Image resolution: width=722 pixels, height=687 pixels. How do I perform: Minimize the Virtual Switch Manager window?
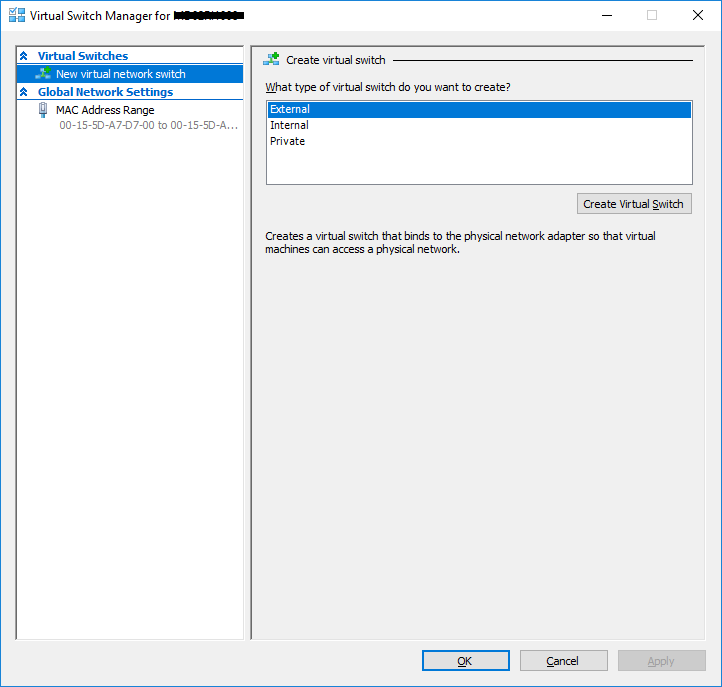tap(606, 16)
